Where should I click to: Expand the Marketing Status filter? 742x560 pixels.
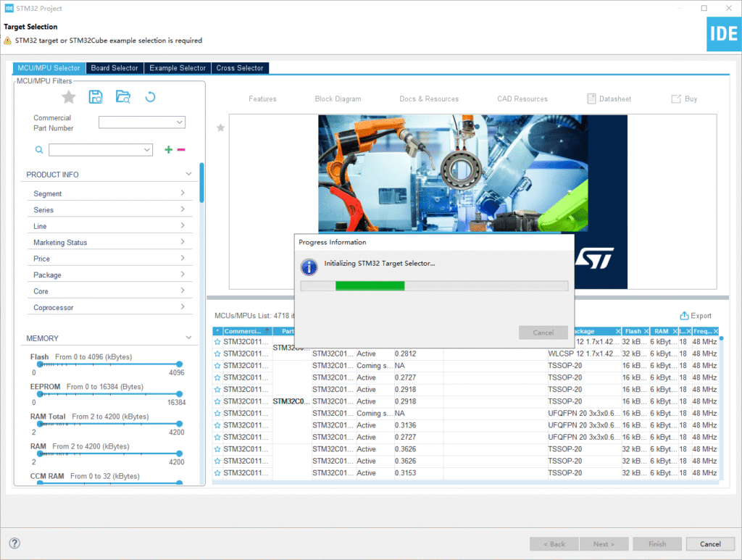point(183,242)
